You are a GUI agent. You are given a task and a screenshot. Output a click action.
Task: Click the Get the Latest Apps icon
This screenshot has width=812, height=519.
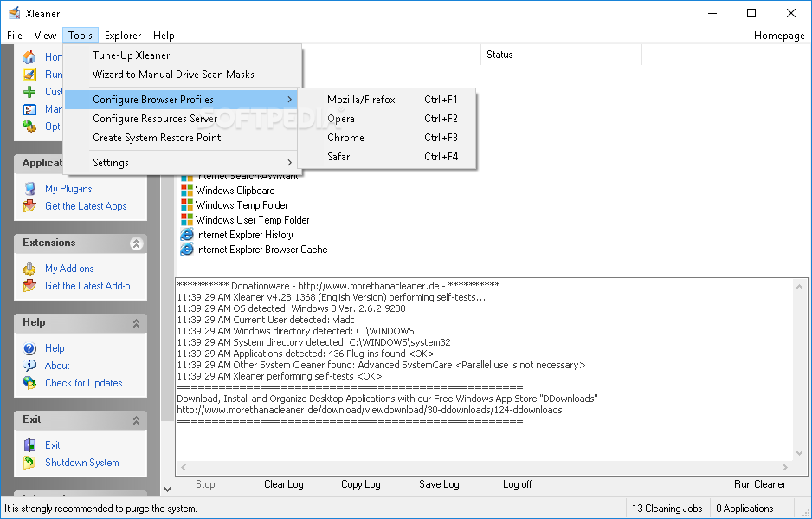coord(29,206)
